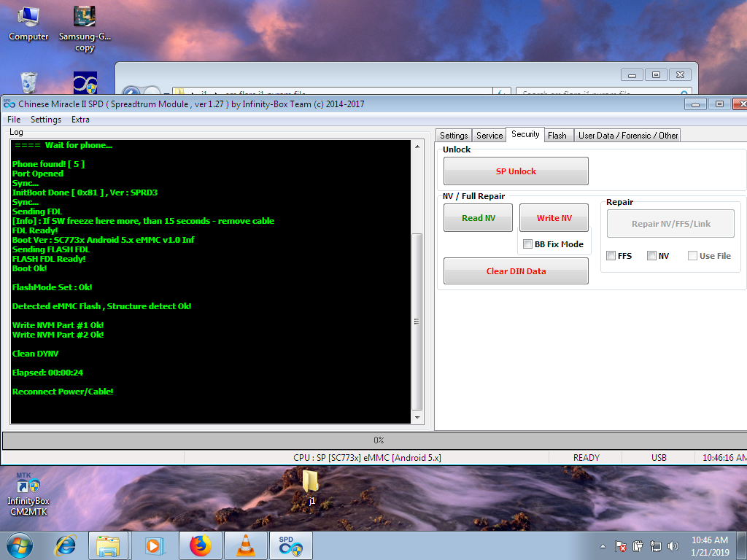
Task: Open VLC media player taskbar icon
Action: [x=245, y=545]
